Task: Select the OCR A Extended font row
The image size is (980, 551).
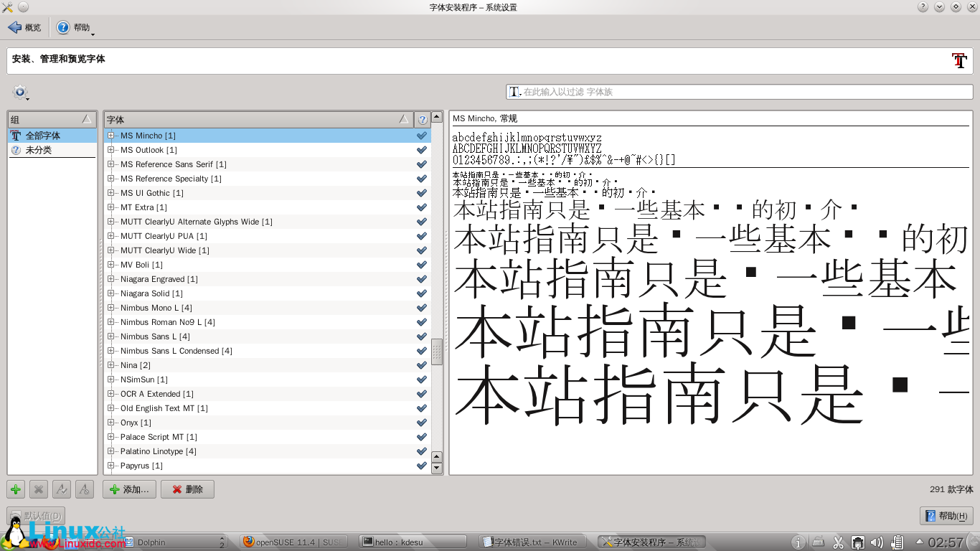Action: pyautogui.click(x=268, y=394)
